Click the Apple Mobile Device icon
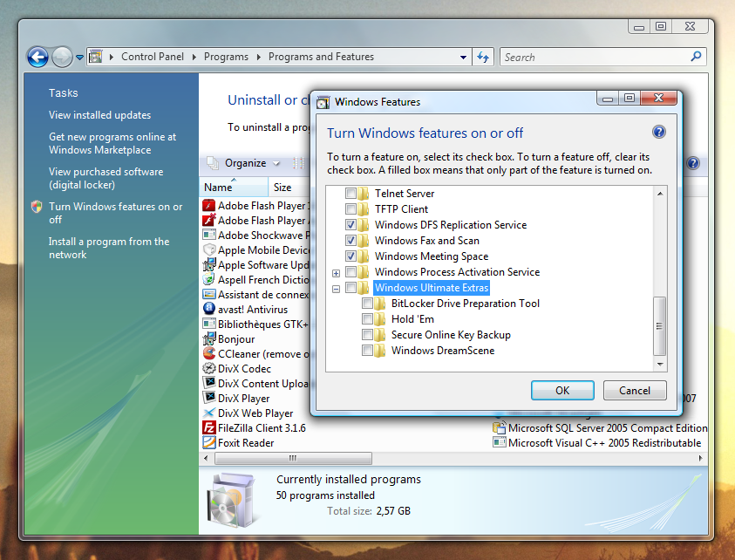 [x=209, y=250]
